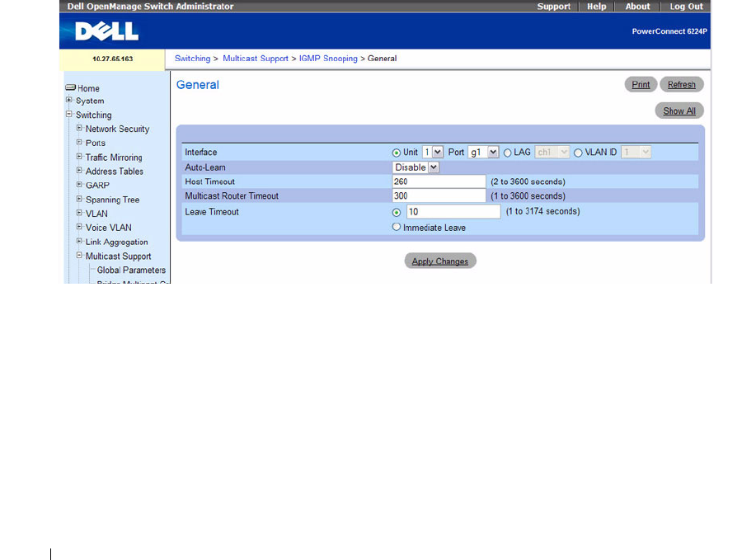Viewport: 742px width, 560px height.
Task: Click the Multicast Support breadcrumb link
Action: (x=256, y=59)
